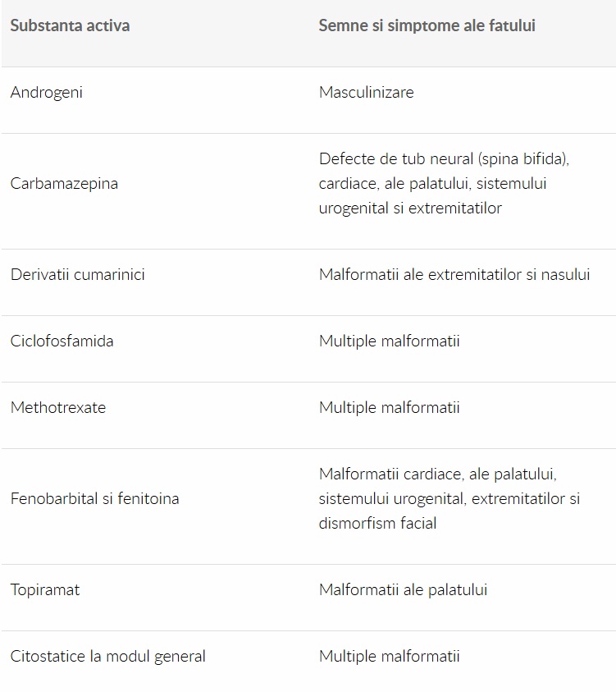Select the 'Methotrexate' cell

(x=58, y=407)
